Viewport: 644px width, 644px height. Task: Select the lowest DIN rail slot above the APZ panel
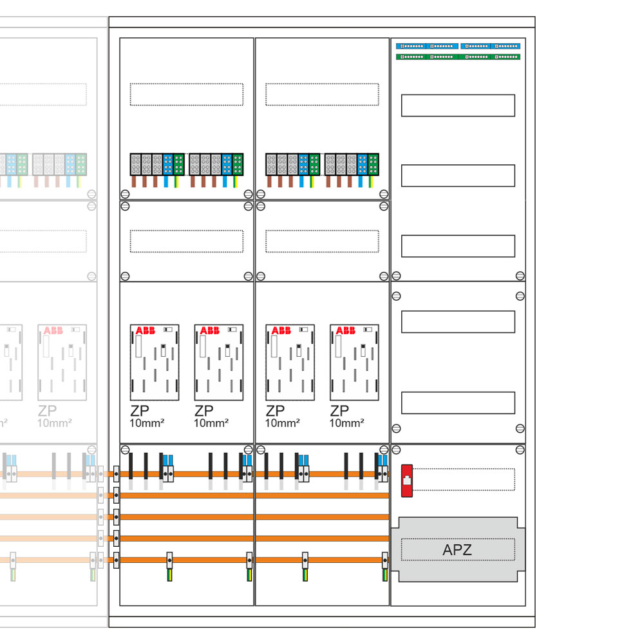(458, 402)
